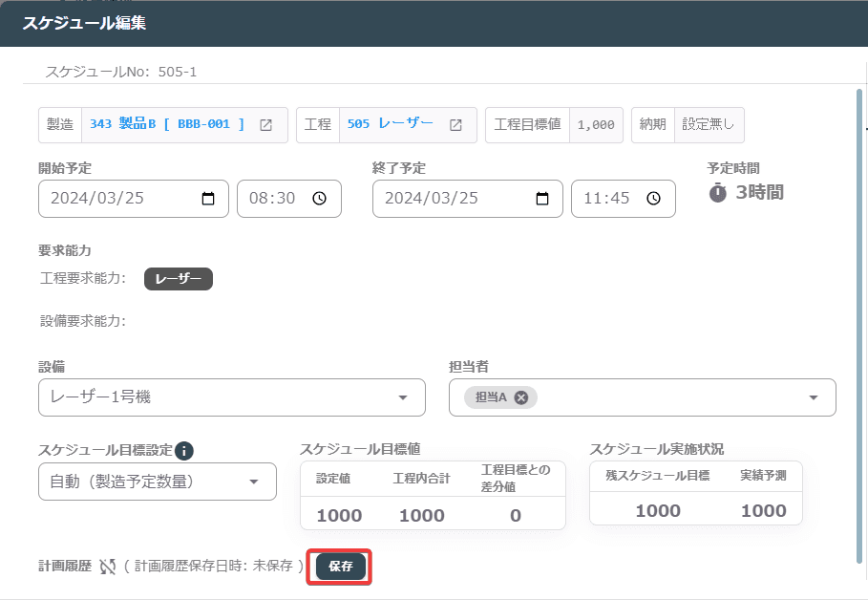The height and width of the screenshot is (600, 868).
Task: Open clock picker for 11:45 end time
Action: point(654,199)
